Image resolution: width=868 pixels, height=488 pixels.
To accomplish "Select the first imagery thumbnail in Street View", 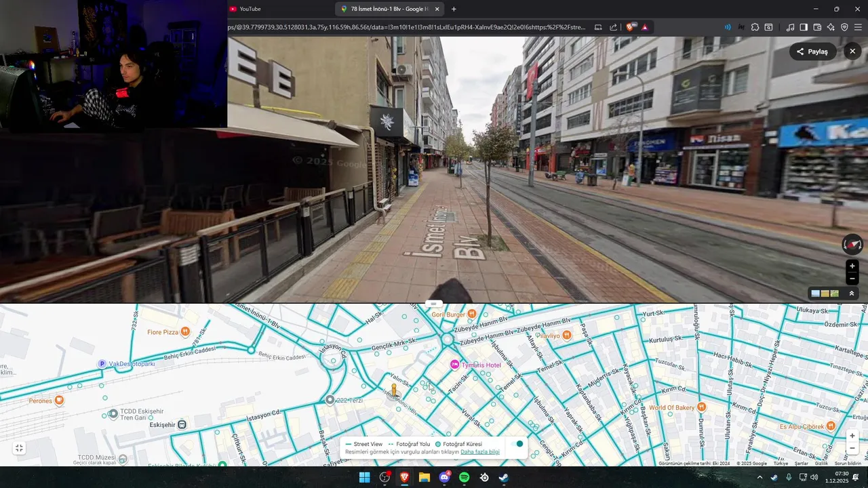I will pyautogui.click(x=816, y=293).
